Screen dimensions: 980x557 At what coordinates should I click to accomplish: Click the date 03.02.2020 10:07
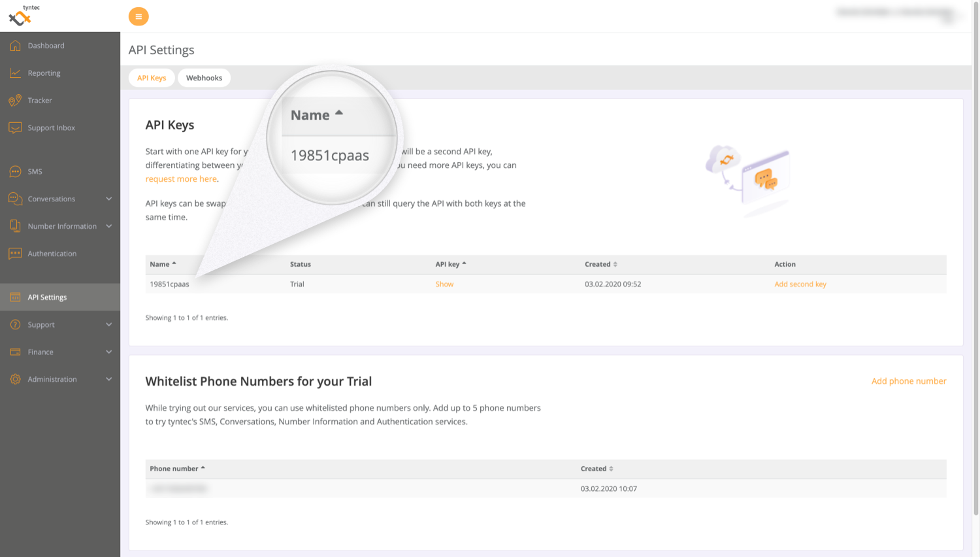[609, 489]
